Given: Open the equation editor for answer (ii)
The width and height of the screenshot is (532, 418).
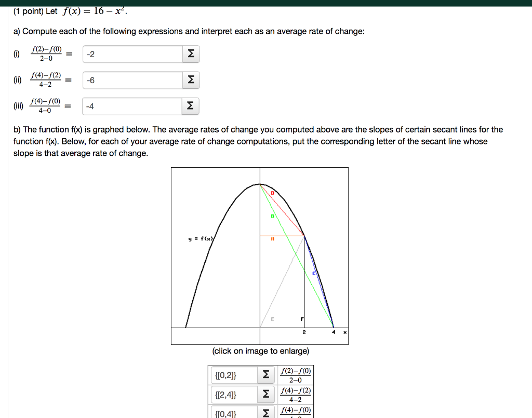Looking at the screenshot, I should click(190, 79).
